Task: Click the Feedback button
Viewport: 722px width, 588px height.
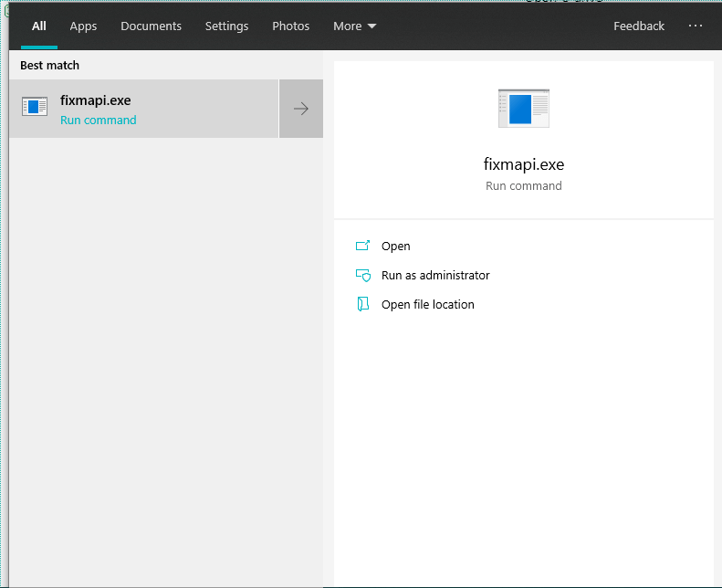Action: [639, 26]
